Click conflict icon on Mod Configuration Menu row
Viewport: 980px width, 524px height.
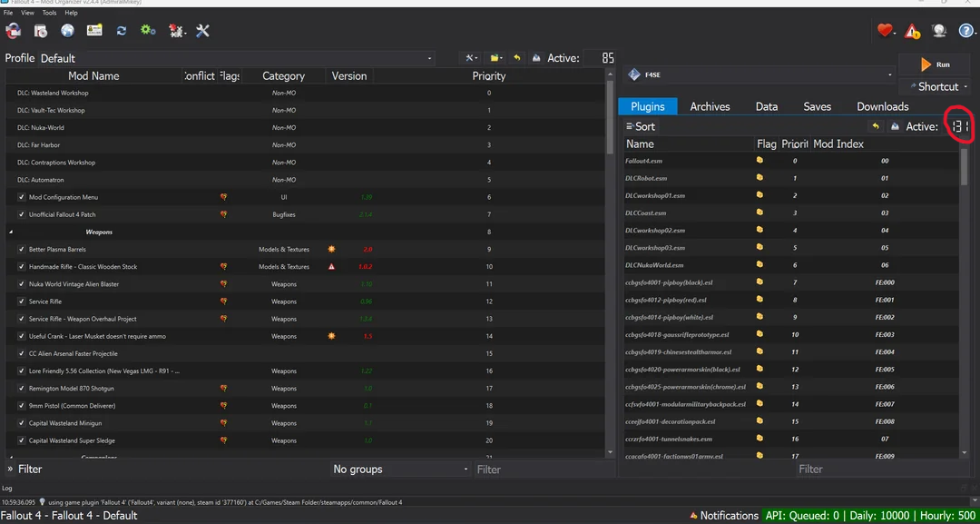[224, 197]
